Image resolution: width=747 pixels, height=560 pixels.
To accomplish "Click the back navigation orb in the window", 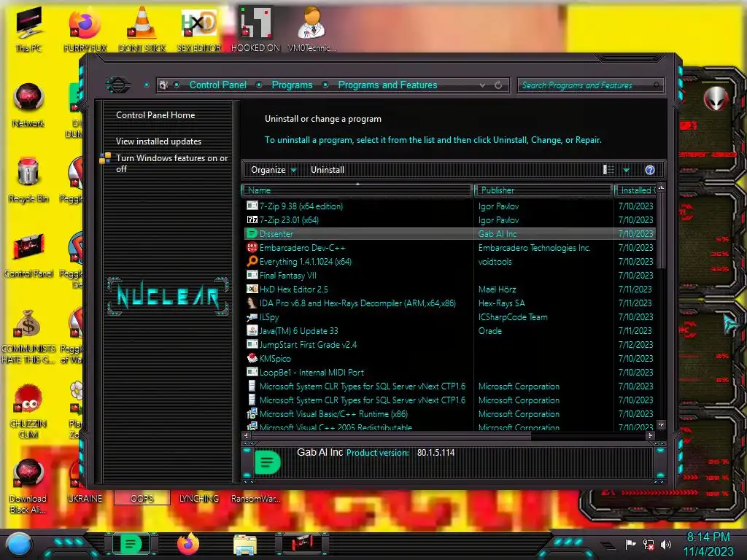I will coord(118,85).
